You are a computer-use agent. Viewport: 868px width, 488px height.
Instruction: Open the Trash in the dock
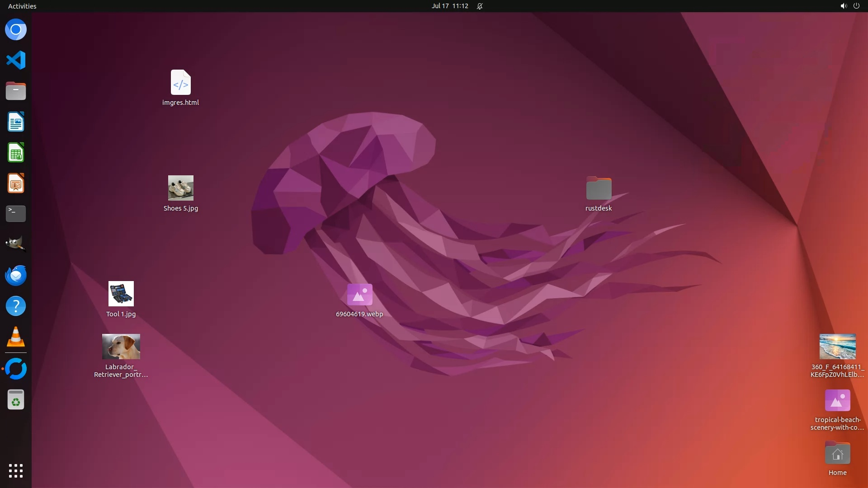click(16, 400)
